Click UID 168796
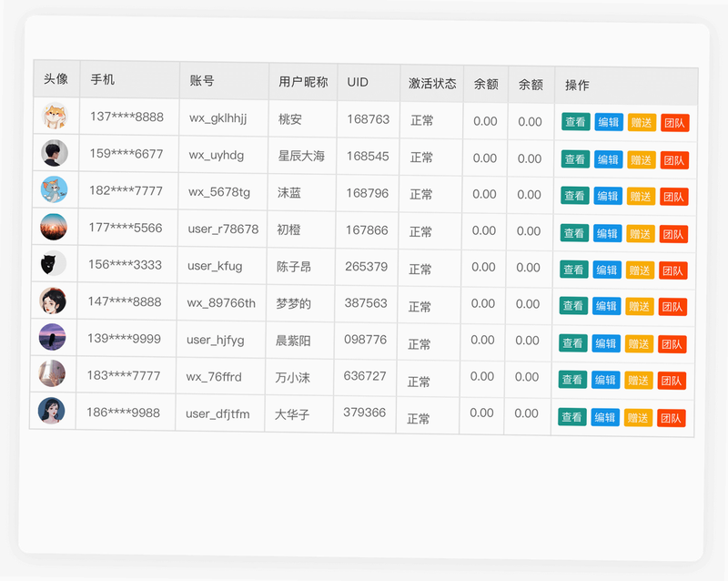 point(368,193)
